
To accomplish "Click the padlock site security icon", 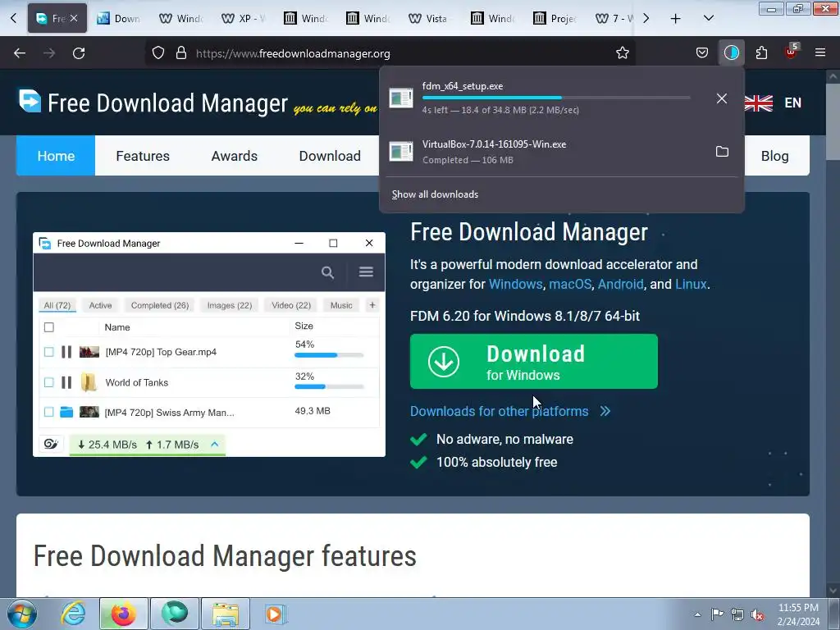I will tap(181, 53).
